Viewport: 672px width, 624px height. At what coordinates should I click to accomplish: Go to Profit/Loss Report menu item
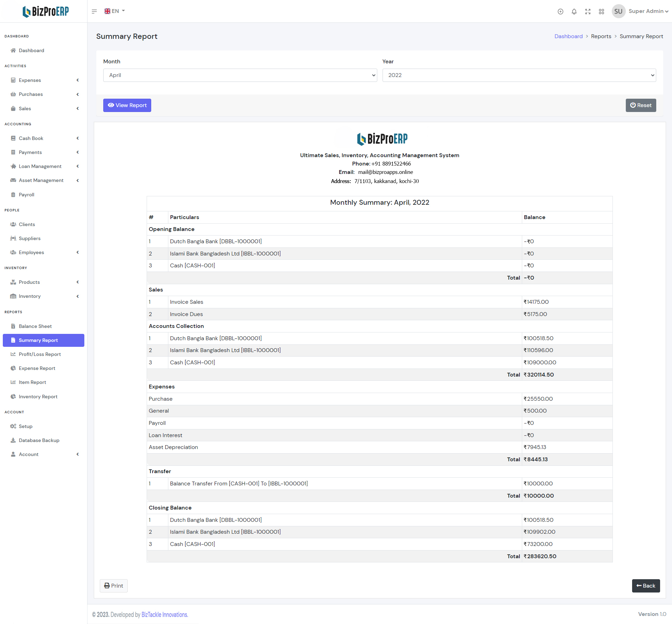[40, 354]
